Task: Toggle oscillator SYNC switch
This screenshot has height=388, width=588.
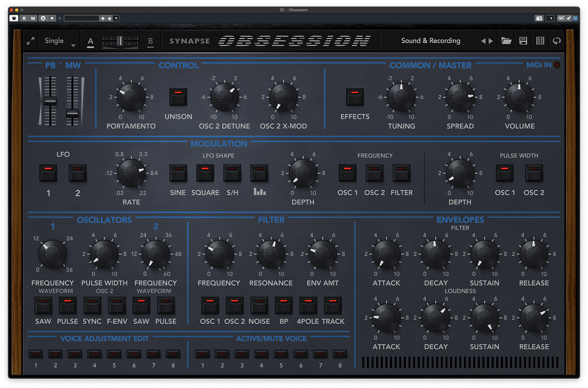Action: 92,305
